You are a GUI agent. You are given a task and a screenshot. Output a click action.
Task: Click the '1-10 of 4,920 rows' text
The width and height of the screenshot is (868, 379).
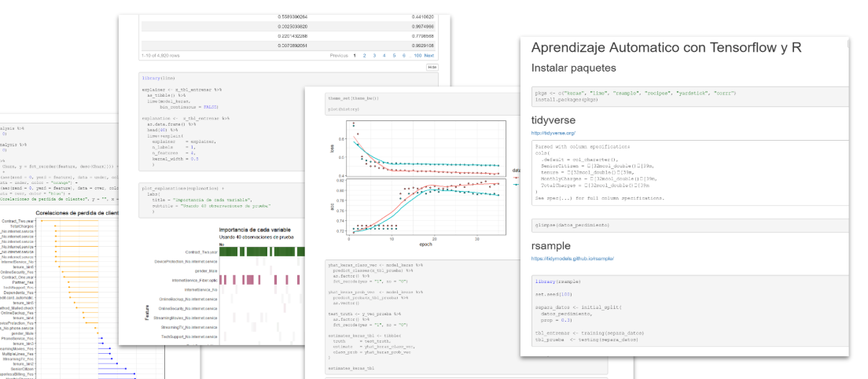[x=161, y=55]
